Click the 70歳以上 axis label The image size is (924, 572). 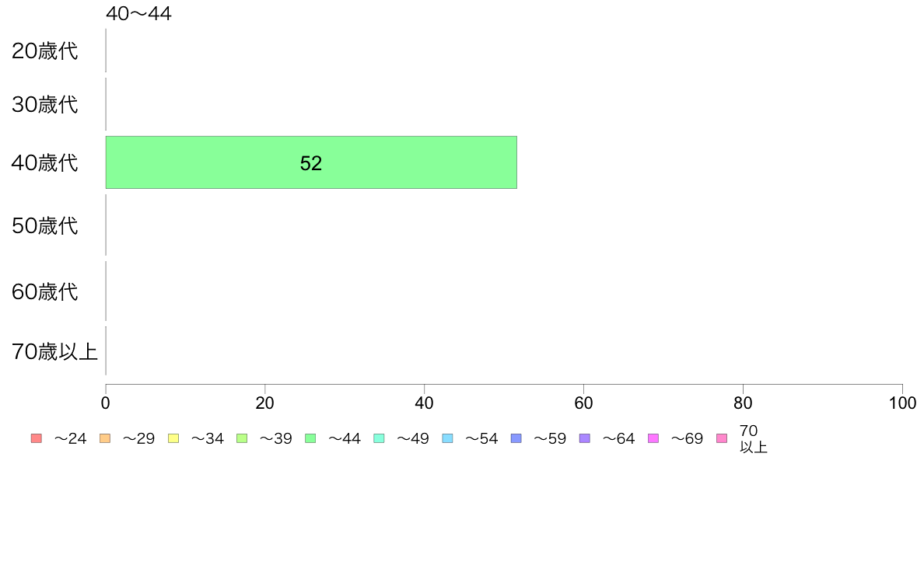(x=54, y=352)
